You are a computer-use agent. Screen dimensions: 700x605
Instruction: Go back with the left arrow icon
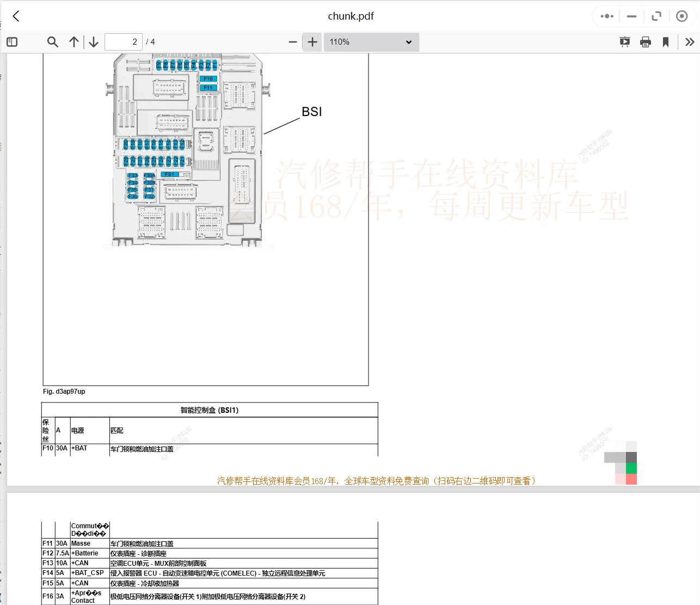coord(16,16)
